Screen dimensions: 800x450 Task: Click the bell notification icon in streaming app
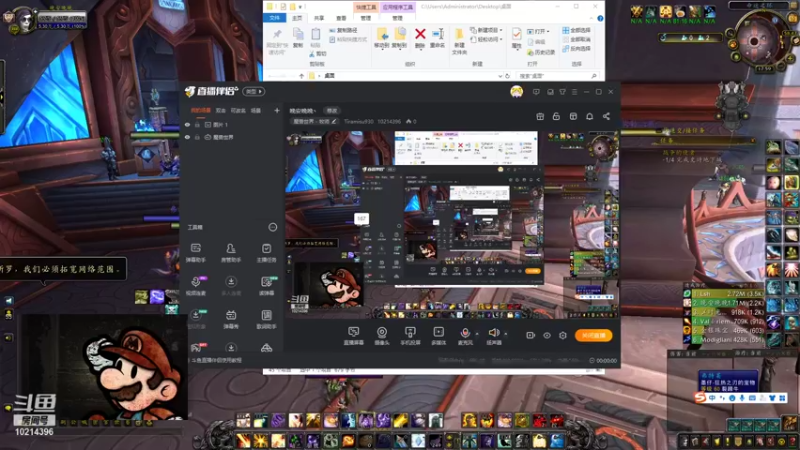point(589,116)
